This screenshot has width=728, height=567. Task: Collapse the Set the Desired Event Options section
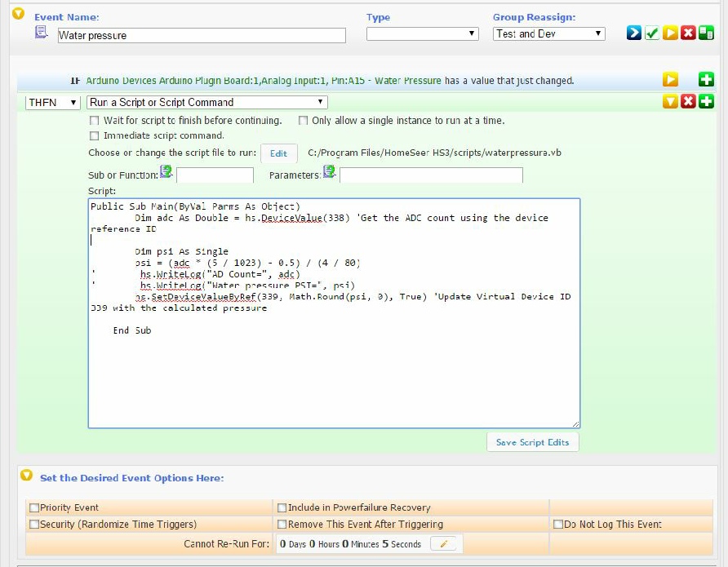pyautogui.click(x=26, y=476)
